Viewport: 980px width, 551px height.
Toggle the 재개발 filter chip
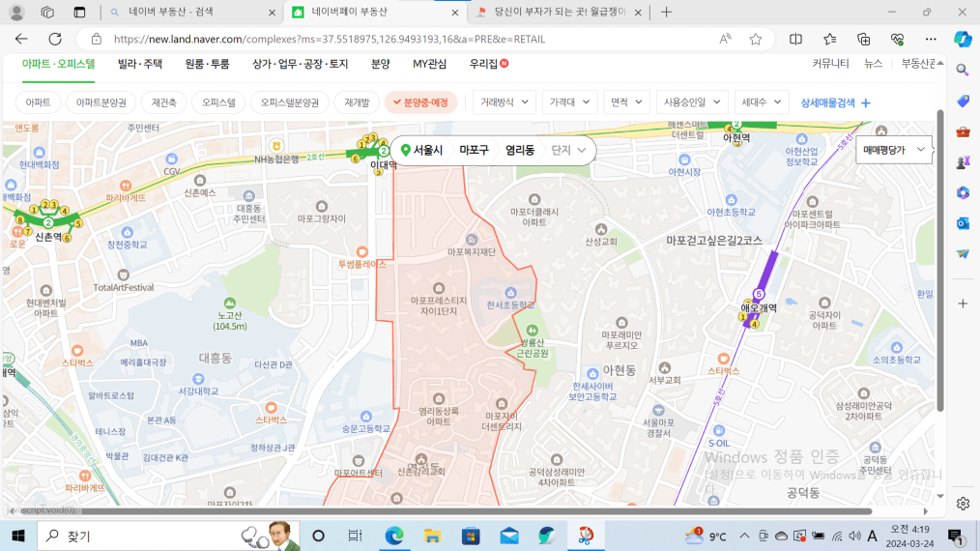click(x=357, y=102)
